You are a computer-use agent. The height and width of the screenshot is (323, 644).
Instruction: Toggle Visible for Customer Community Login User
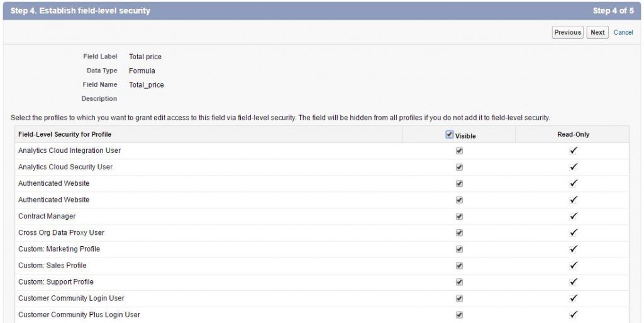459,298
